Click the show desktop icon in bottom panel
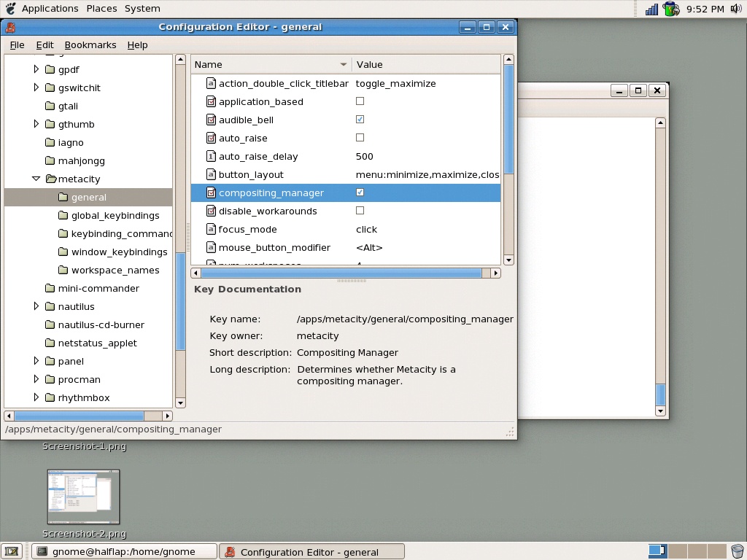This screenshot has width=747, height=560. click(x=12, y=551)
